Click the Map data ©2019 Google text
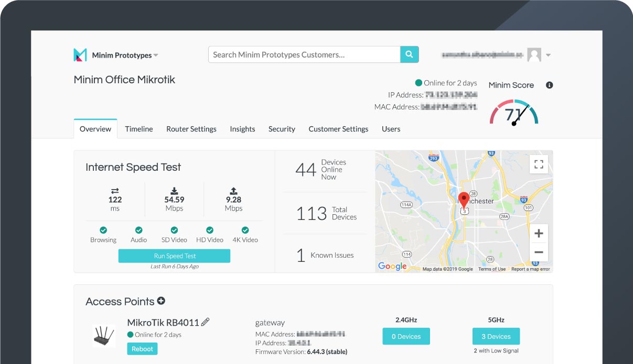This screenshot has width=633, height=364. (x=448, y=269)
